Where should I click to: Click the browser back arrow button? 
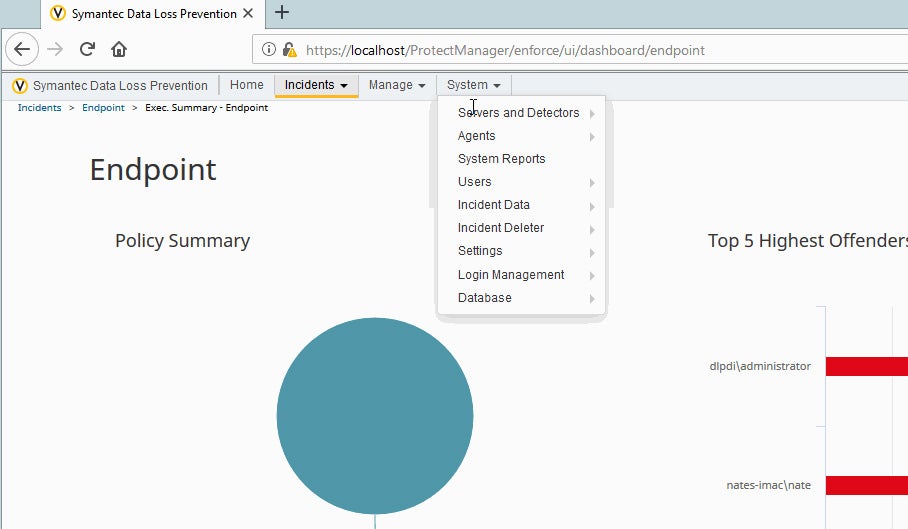coord(22,49)
